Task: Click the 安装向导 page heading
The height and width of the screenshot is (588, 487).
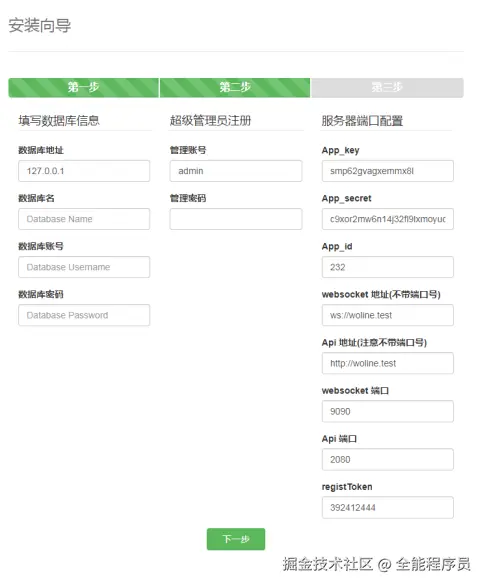Action: [x=40, y=26]
